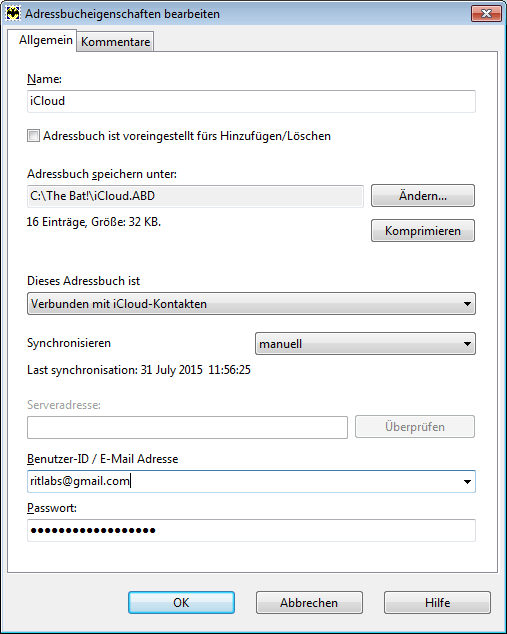Enable default address book checkbox for Hinzufügen/Löschen
Viewport: 507px width, 634px height.
(x=34, y=136)
